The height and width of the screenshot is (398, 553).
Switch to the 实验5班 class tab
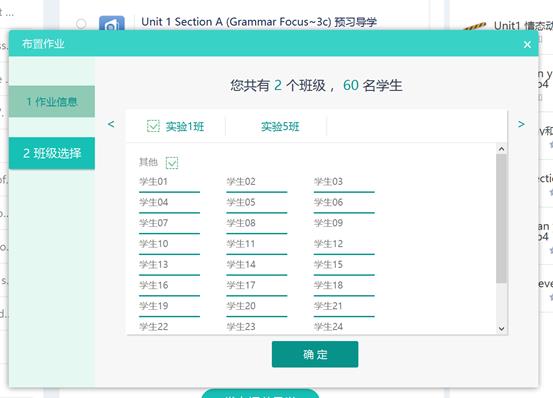coord(280,126)
